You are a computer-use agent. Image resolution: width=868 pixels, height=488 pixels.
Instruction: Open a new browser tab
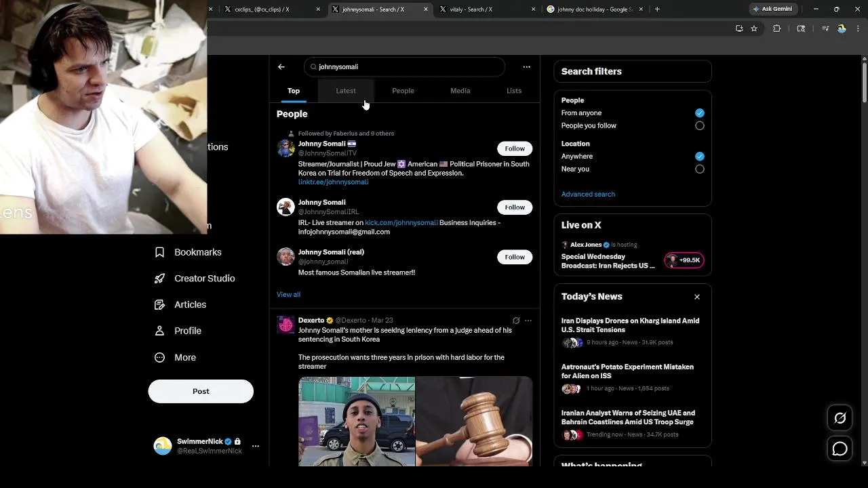click(x=657, y=9)
